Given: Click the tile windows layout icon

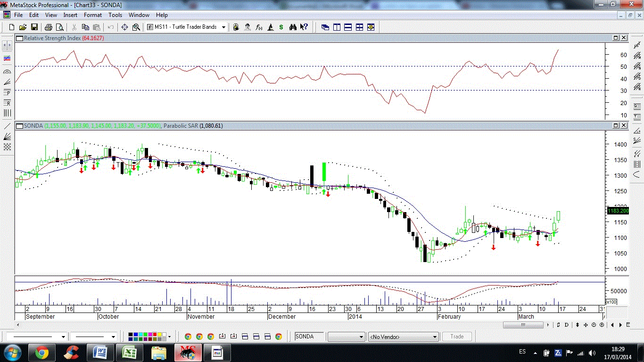Looking at the screenshot, I should (x=359, y=27).
